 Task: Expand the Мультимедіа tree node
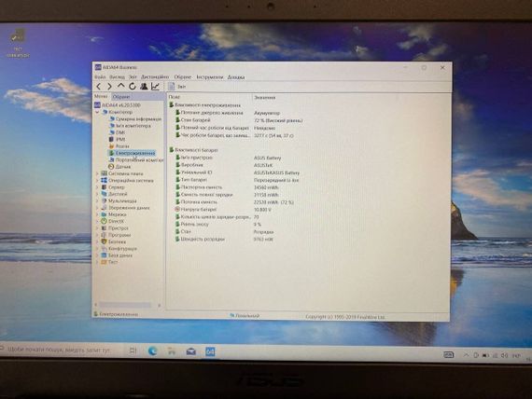(x=97, y=200)
